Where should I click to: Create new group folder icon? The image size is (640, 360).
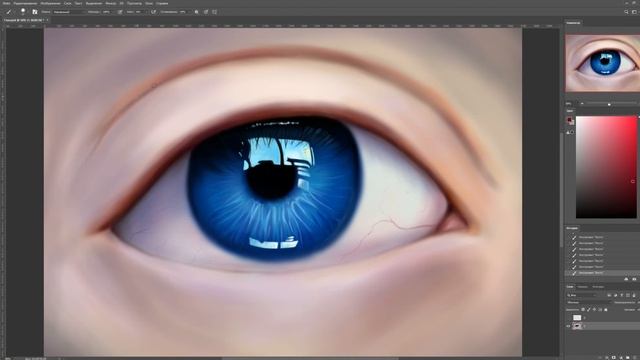tap(628, 358)
